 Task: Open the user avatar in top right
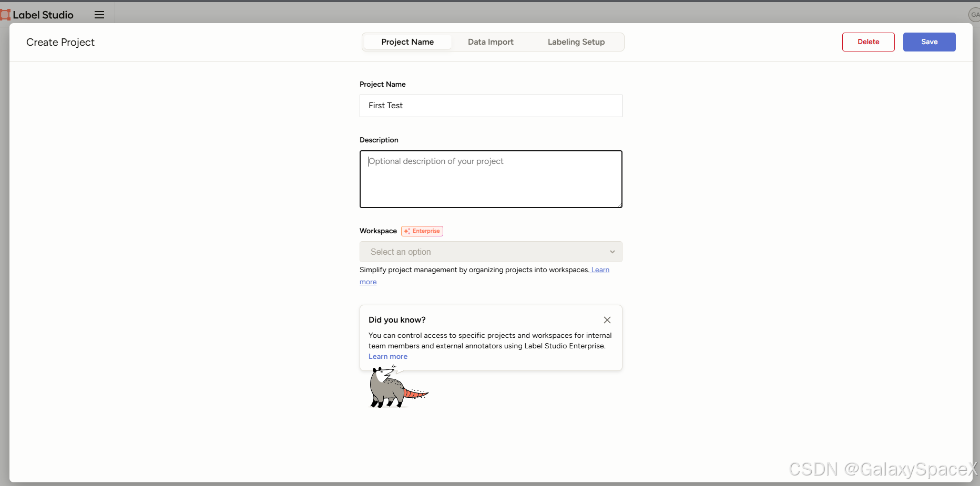(974, 15)
